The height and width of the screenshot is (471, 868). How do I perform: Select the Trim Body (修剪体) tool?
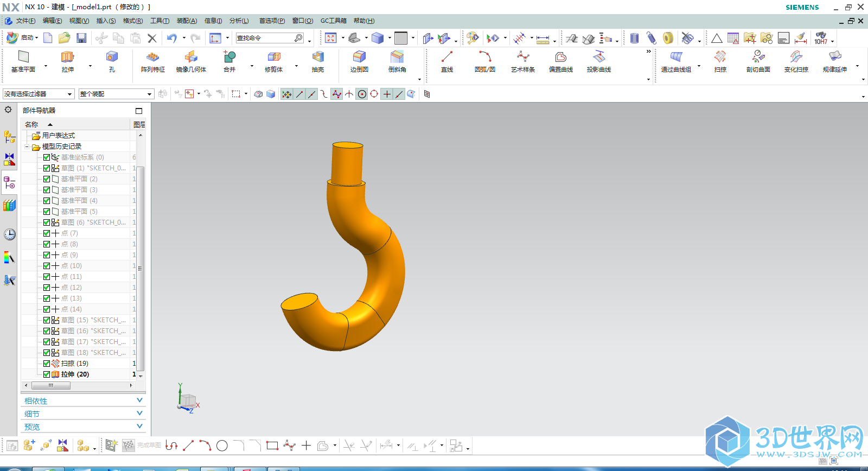point(274,61)
